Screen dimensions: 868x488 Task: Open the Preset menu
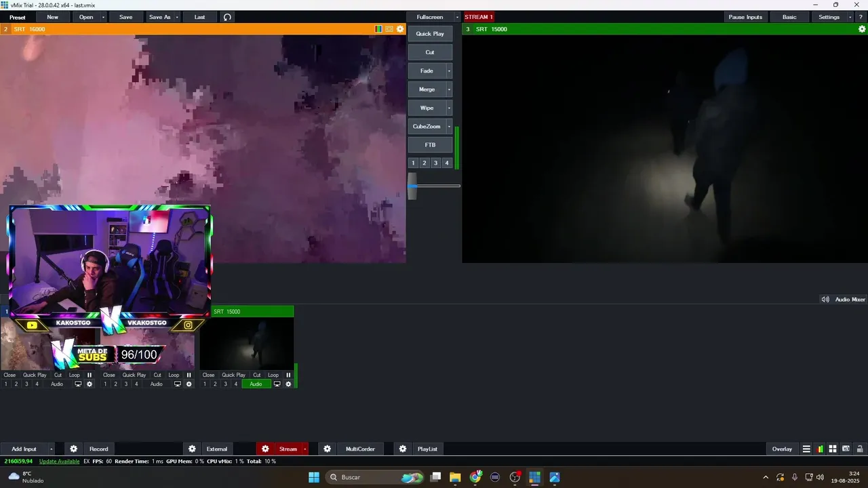click(x=18, y=17)
